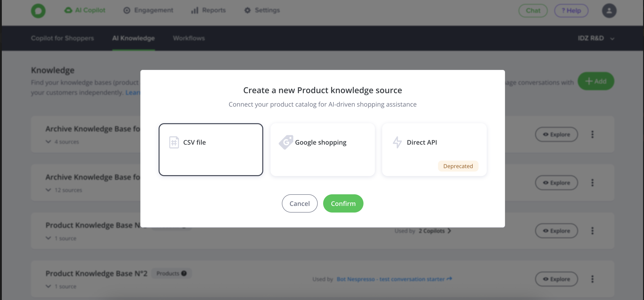Image resolution: width=644 pixels, height=300 pixels.
Task: Open the Reports menu
Action: 208,10
